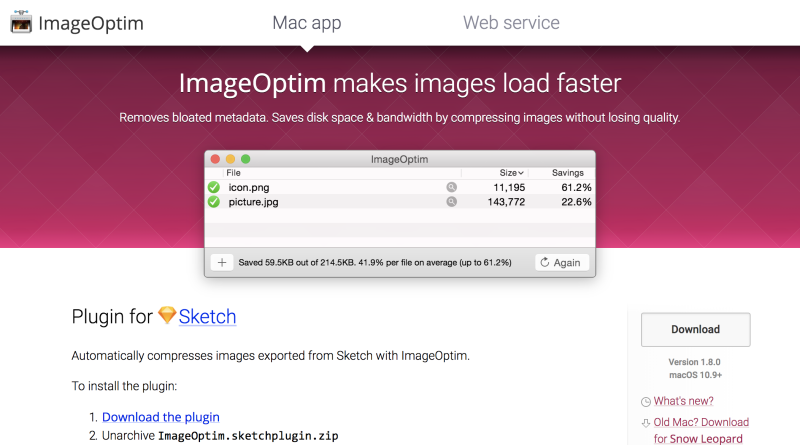Sort by the Size column header

coord(511,173)
